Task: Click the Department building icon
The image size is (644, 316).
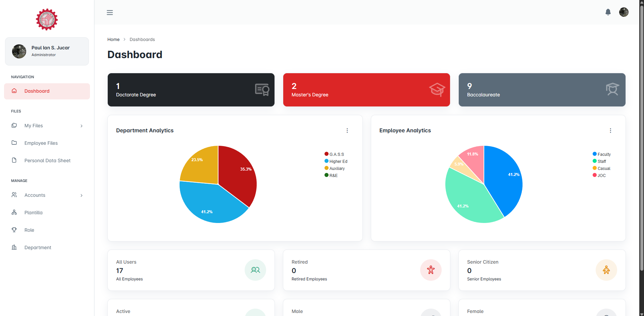Action: 14,247
